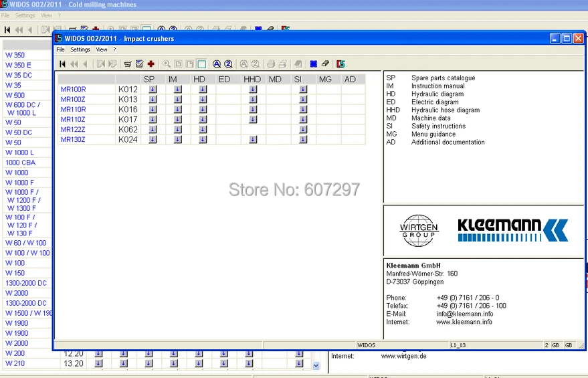
Task: Click the WIDOS logo icon ending the Impact crushers toolbar
Action: pos(340,64)
